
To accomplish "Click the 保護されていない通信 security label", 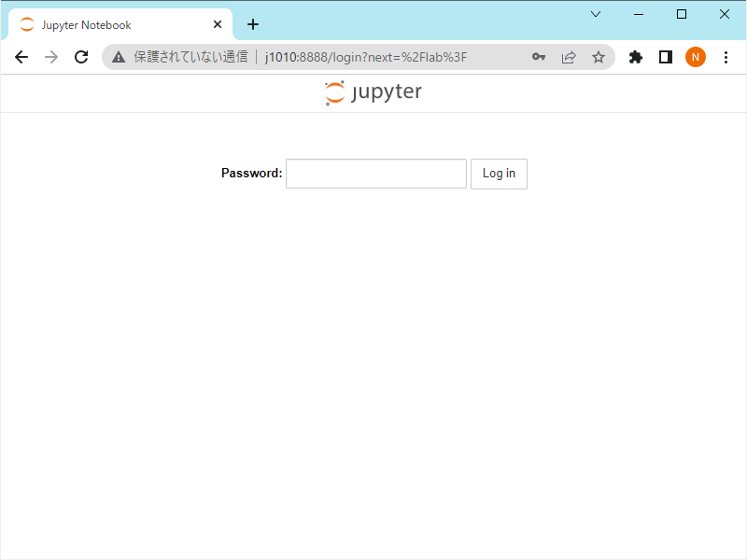I will (190, 57).
